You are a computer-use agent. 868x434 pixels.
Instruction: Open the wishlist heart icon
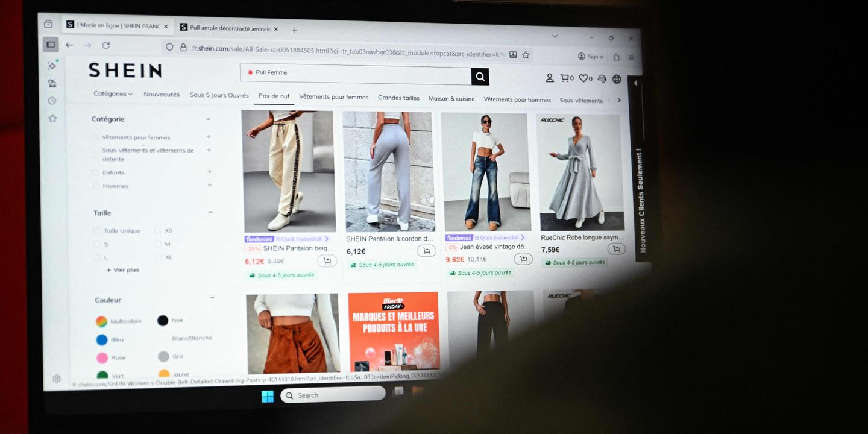point(583,78)
